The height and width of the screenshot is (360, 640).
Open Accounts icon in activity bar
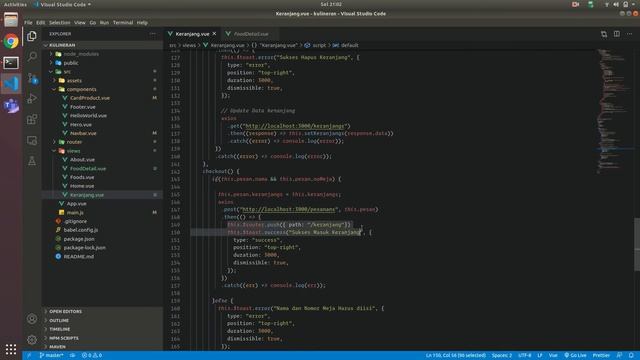pyautogui.click(x=32, y=319)
